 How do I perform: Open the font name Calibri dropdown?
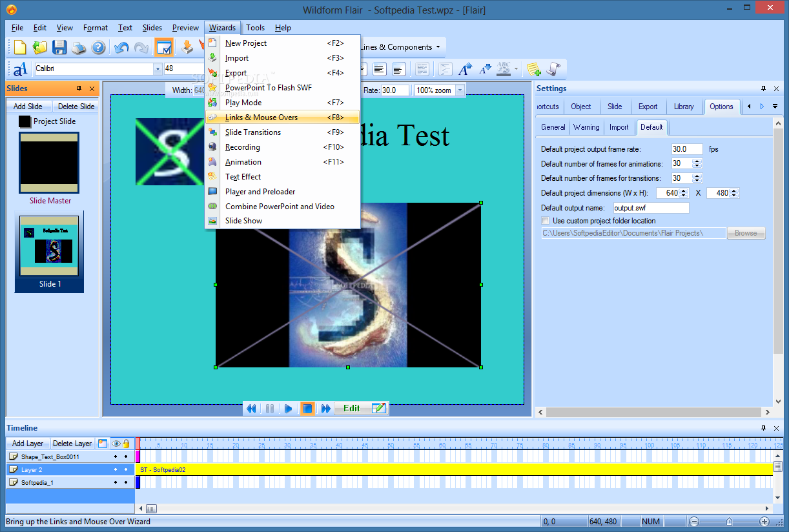coord(158,68)
